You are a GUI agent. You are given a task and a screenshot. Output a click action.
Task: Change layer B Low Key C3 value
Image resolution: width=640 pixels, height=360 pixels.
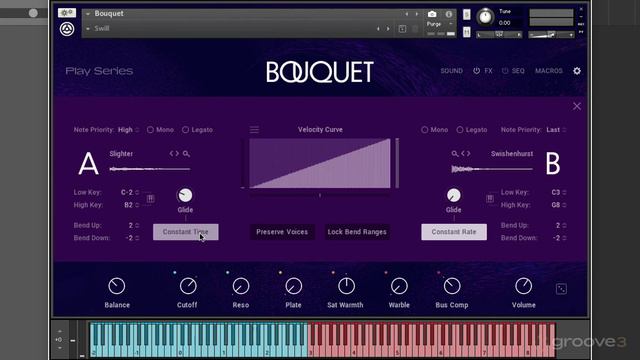click(x=558, y=192)
